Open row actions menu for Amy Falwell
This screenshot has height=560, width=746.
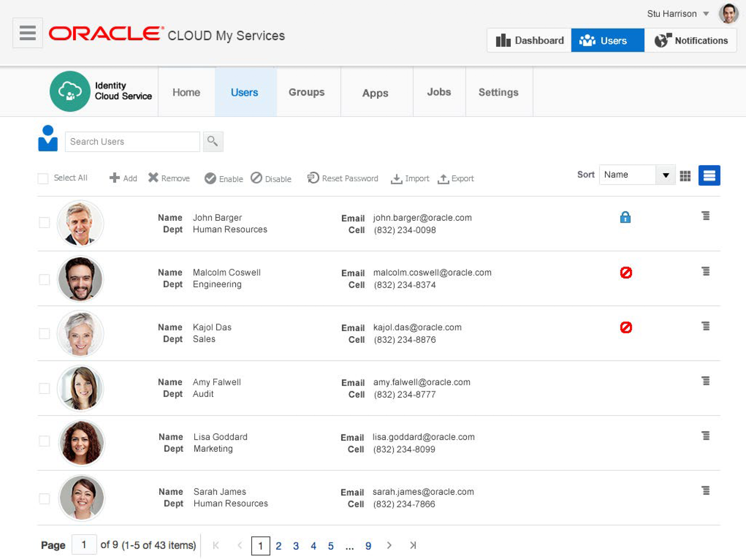point(706,380)
